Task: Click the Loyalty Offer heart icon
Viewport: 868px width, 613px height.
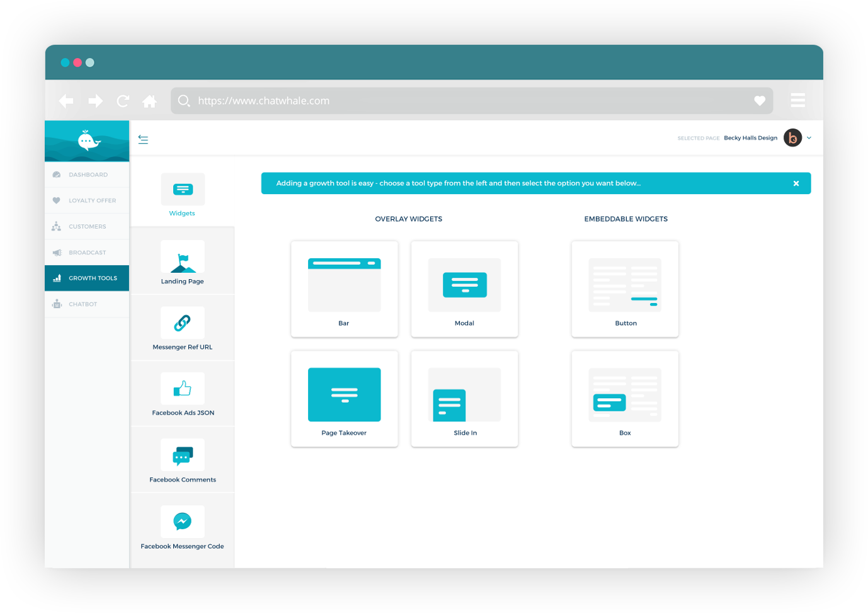Action: [x=57, y=200]
